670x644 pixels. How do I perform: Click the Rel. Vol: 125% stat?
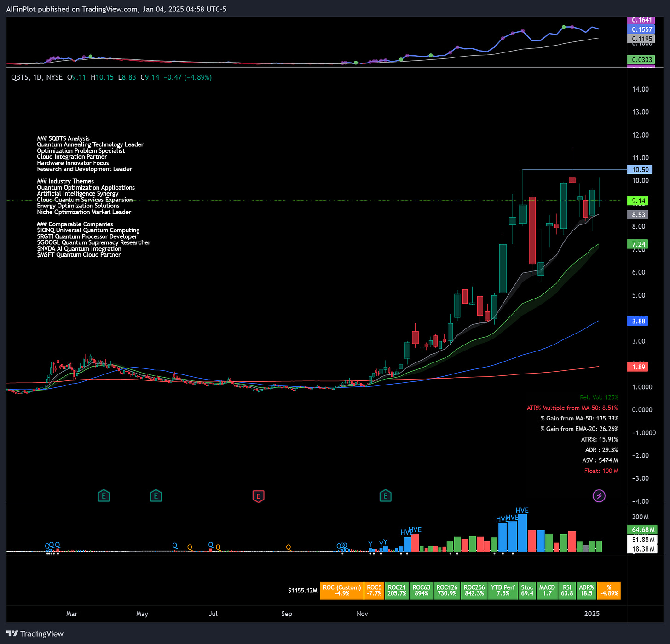[x=599, y=397]
